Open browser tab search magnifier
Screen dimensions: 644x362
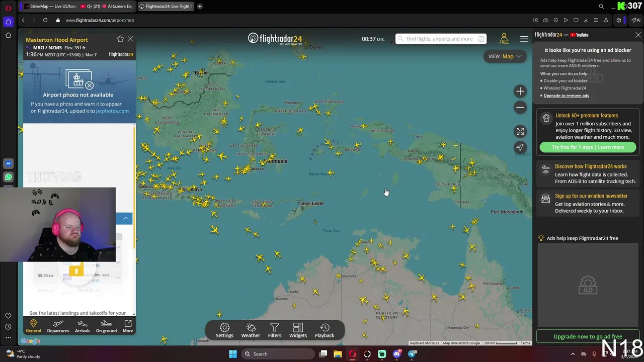pos(601,7)
